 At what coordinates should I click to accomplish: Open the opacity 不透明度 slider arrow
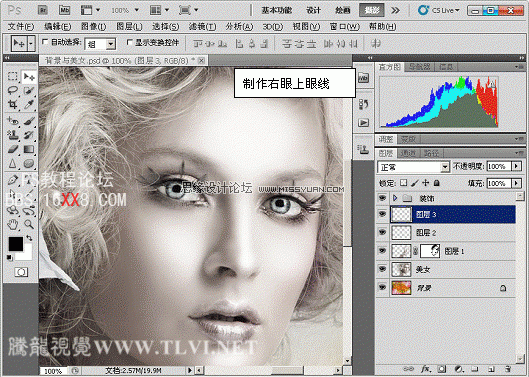click(516, 166)
